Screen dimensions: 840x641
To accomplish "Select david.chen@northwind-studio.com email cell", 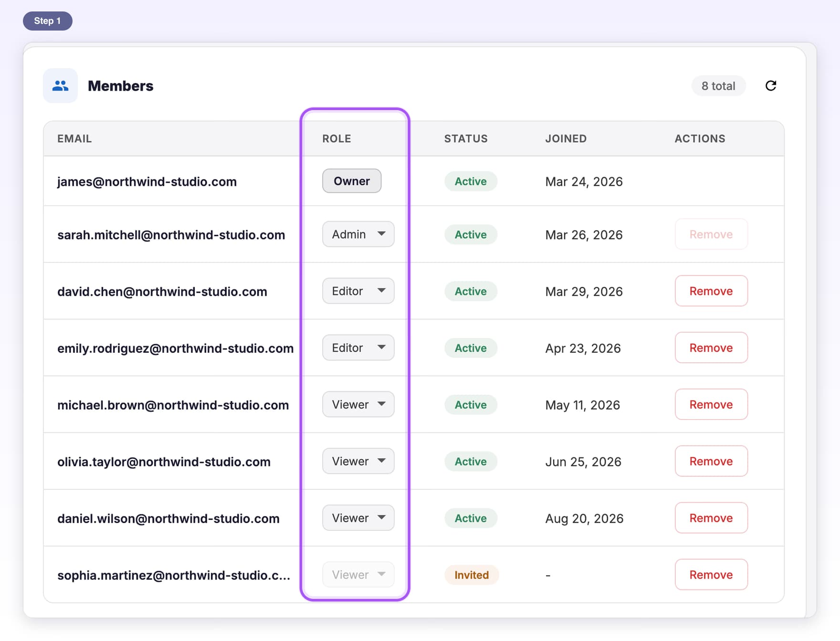I will tap(162, 292).
